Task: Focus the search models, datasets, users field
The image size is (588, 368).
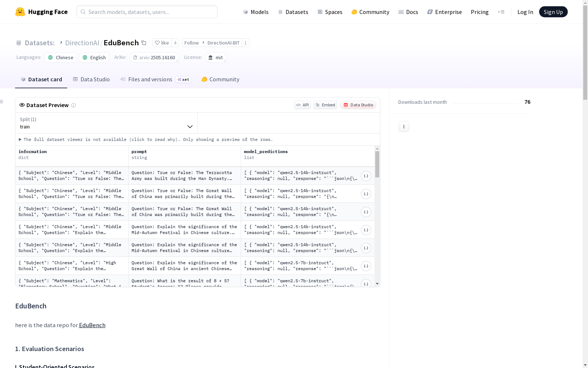Action: (x=147, y=12)
